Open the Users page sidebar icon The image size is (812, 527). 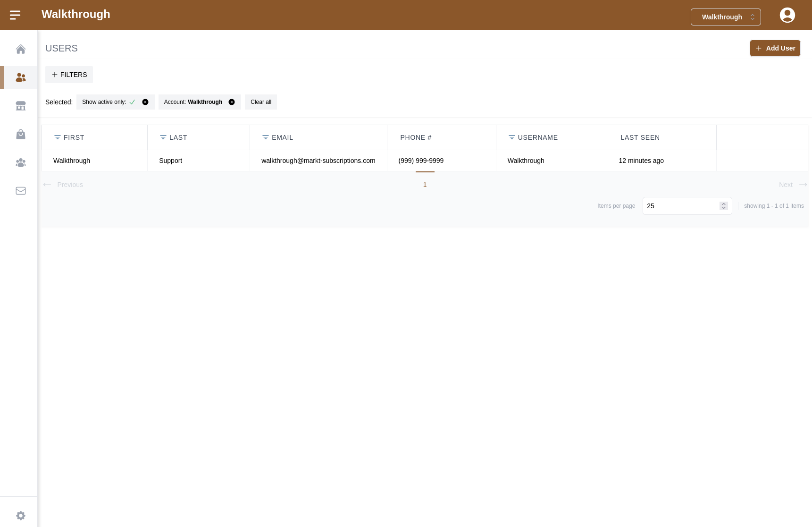tap(20, 77)
